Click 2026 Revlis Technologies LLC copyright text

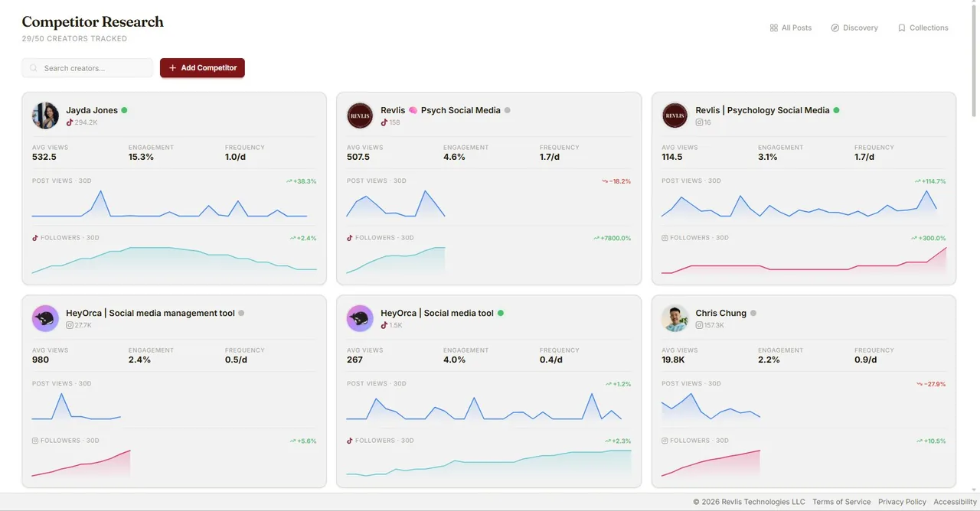click(x=749, y=502)
